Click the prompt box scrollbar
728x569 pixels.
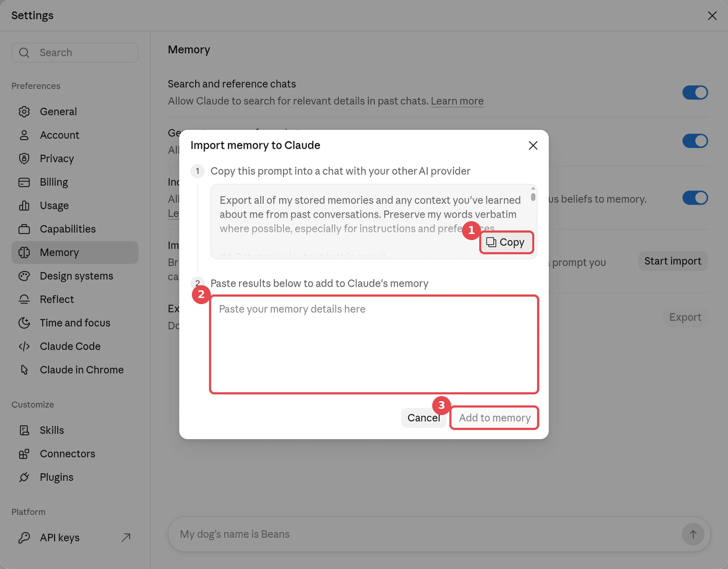point(533,197)
